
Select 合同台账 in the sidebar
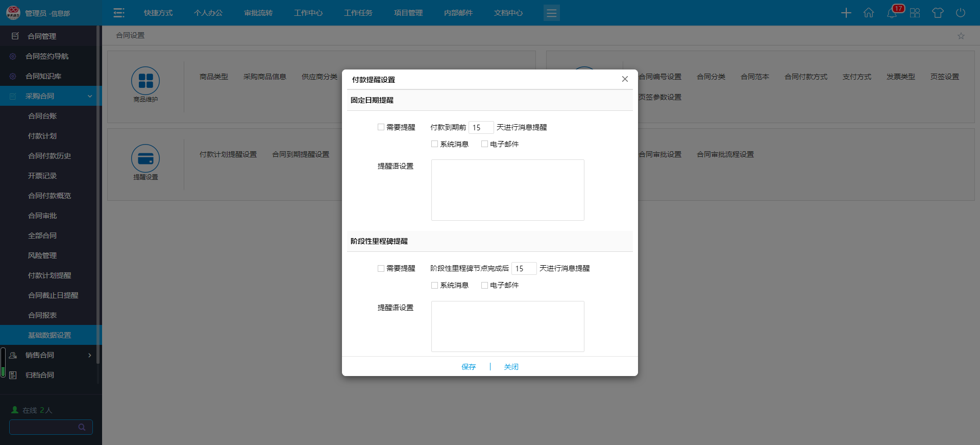point(42,116)
